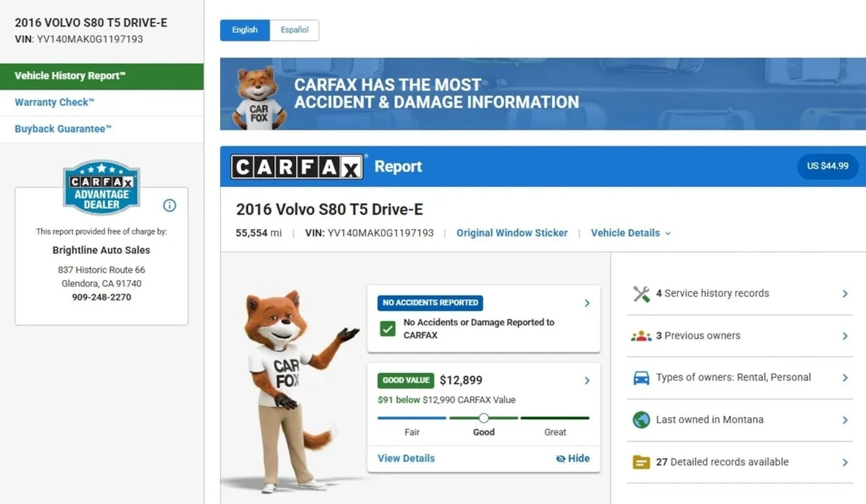Switch language to English
Screen dimensions: 866x504
point(245,30)
